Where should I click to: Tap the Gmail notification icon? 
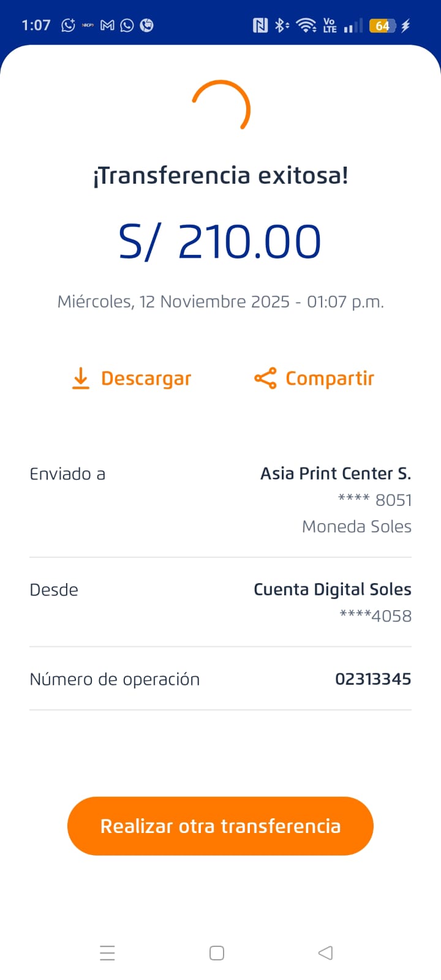(107, 25)
